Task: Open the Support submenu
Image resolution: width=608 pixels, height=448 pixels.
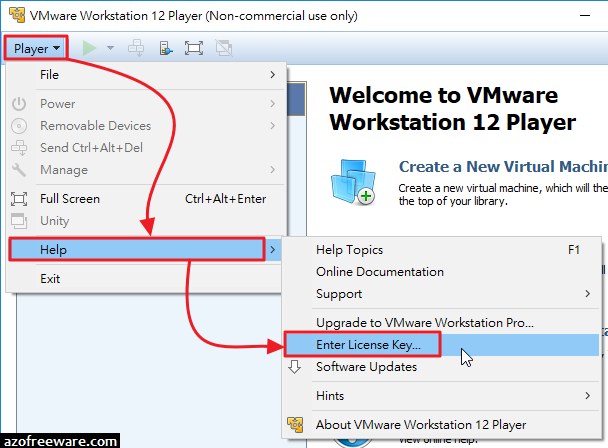Action: (x=442, y=294)
